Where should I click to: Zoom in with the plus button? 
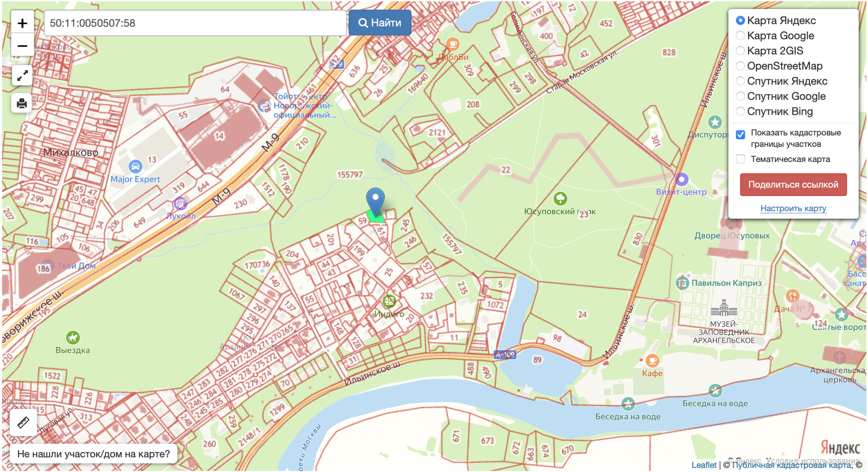click(22, 23)
